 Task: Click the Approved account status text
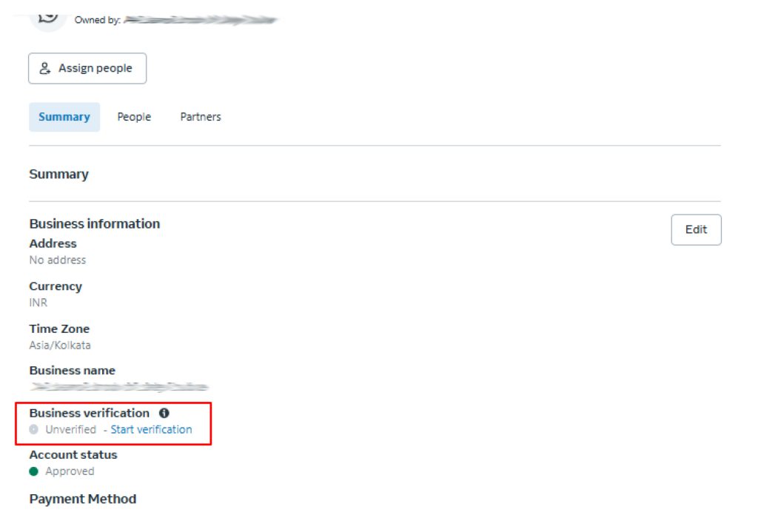coord(70,471)
